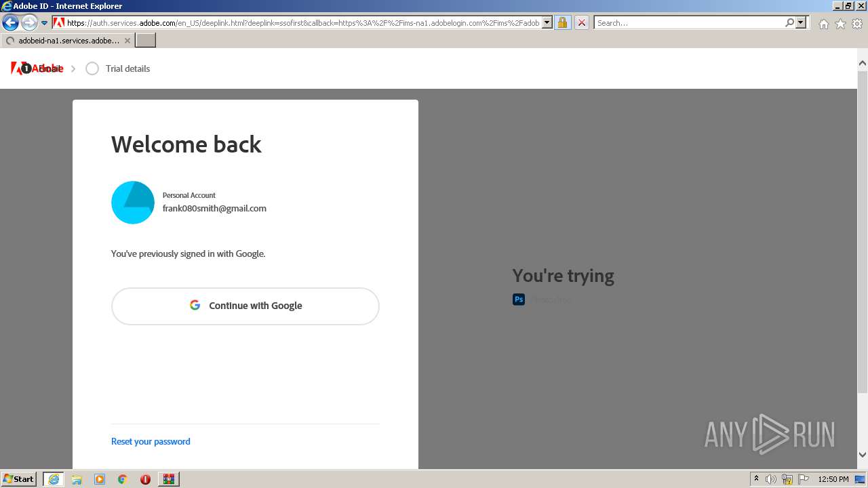This screenshot has height=488, width=868.
Task: Restore down the Internet Explorer window
Action: [x=848, y=5]
